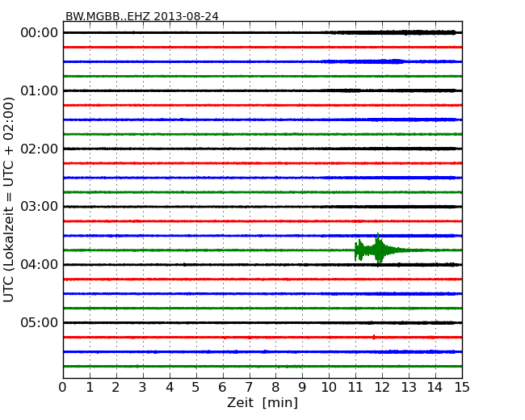Click the y-axis label UTC Lokalzeit
Image resolution: width=525 pixels, height=420 pixels.
pos(9,199)
